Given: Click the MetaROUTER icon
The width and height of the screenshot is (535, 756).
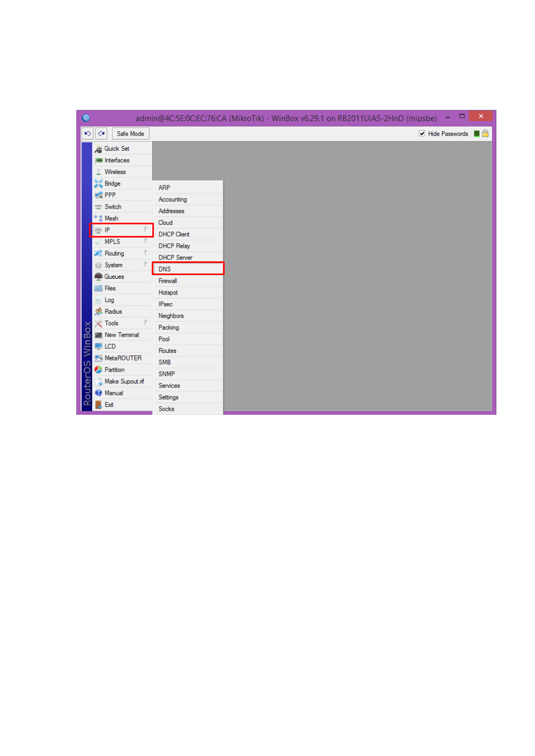Looking at the screenshot, I should tap(98, 358).
